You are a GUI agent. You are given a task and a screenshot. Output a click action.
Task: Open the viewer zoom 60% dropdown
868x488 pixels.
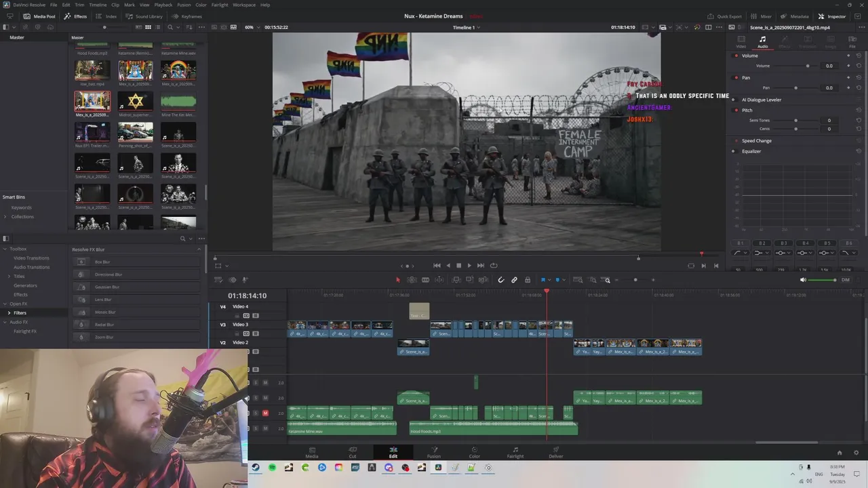coord(252,27)
